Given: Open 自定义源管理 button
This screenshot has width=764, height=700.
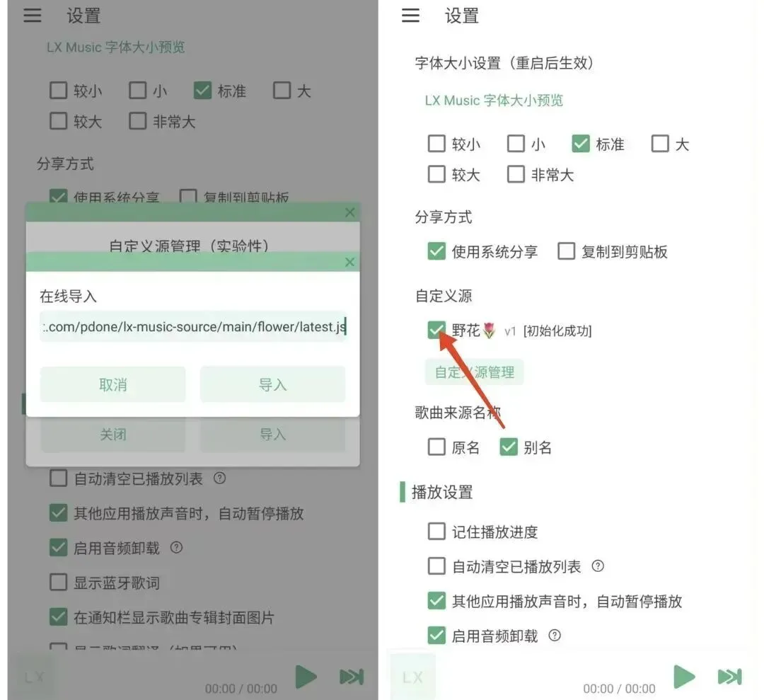Looking at the screenshot, I should pos(475,372).
